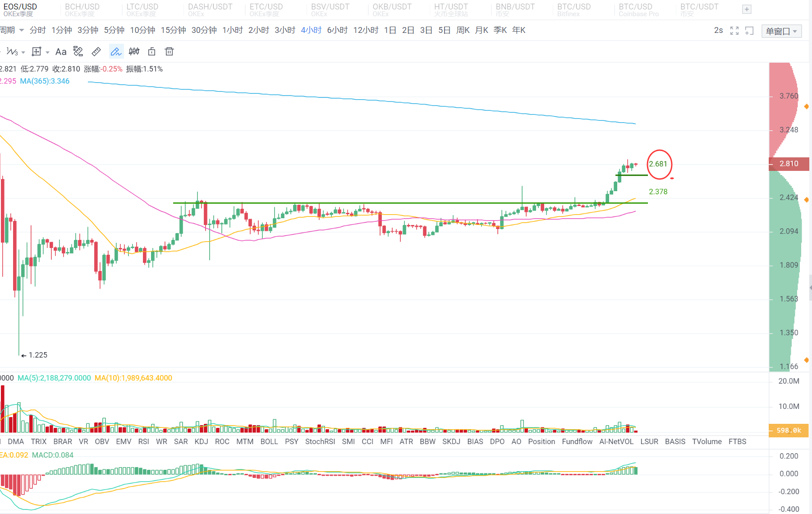
Task: Add a new trading pair tab
Action: tap(747, 9)
